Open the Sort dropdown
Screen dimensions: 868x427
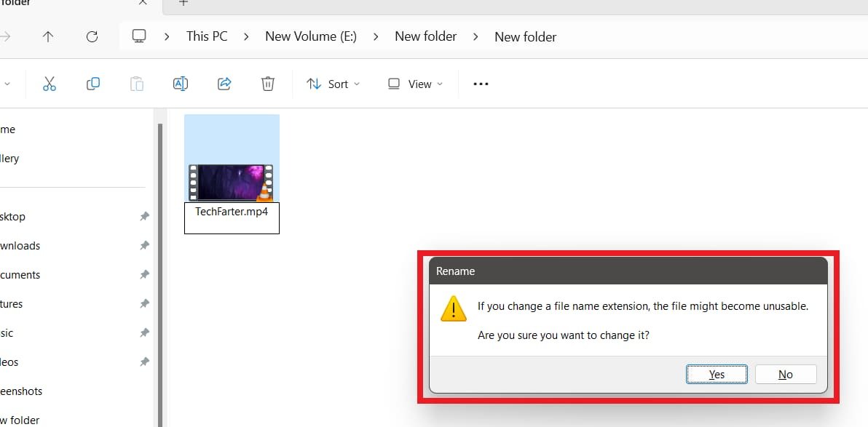(x=333, y=84)
